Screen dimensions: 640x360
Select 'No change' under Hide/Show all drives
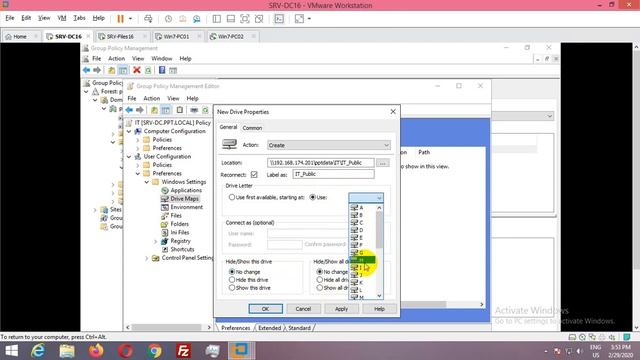320,271
